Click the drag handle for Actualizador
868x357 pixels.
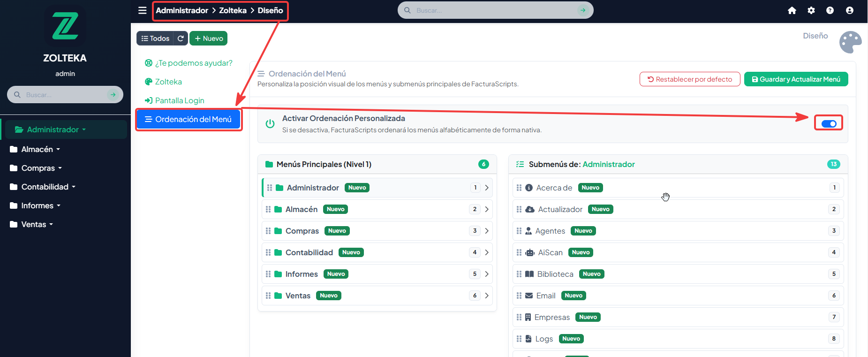coord(519,209)
